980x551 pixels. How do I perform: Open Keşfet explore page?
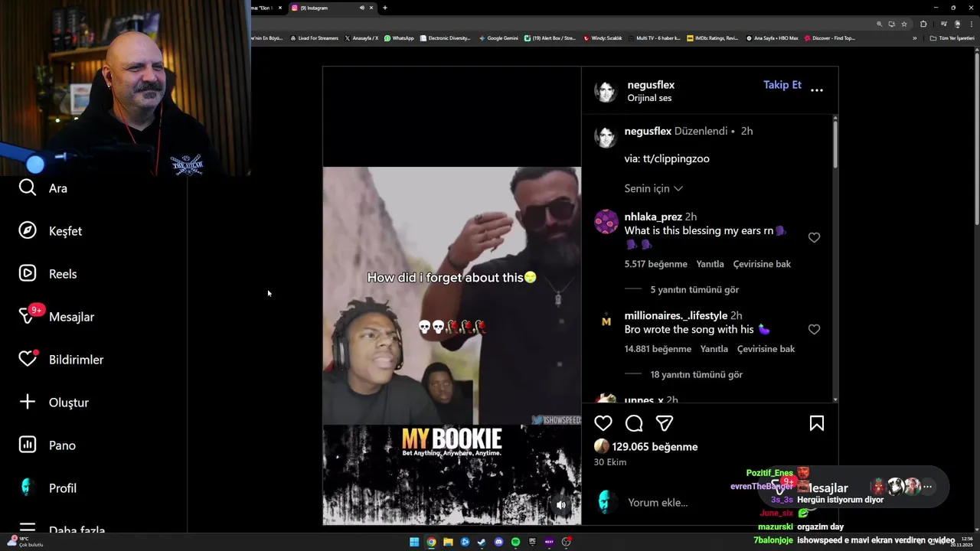pyautogui.click(x=51, y=231)
